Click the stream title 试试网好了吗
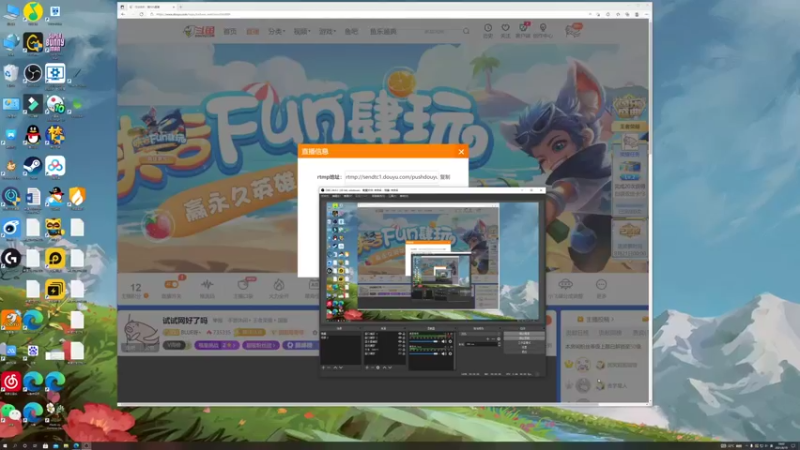800x450 pixels. click(185, 320)
